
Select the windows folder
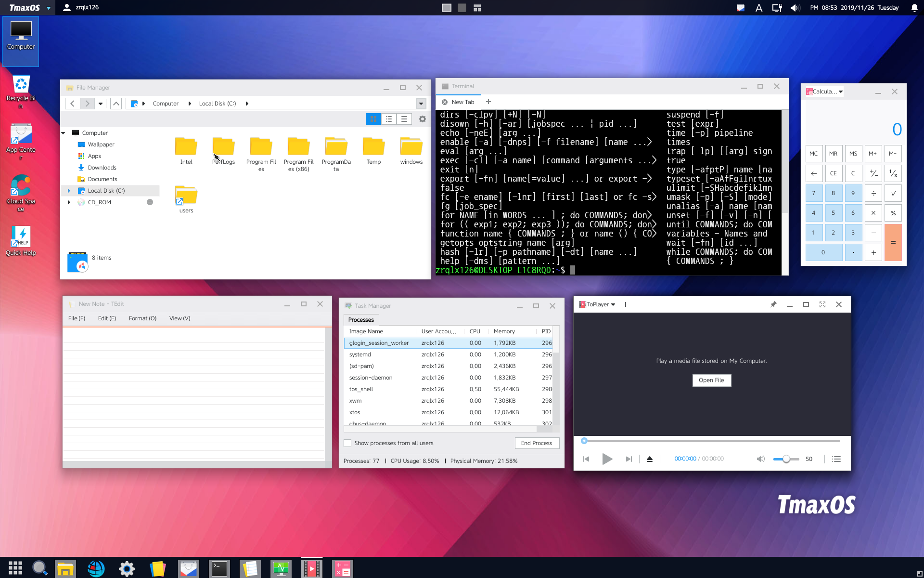[411, 151]
